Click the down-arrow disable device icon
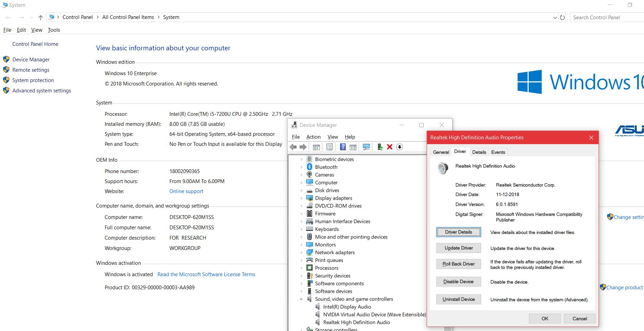Image resolution: width=644 pixels, height=331 pixels. tap(399, 147)
